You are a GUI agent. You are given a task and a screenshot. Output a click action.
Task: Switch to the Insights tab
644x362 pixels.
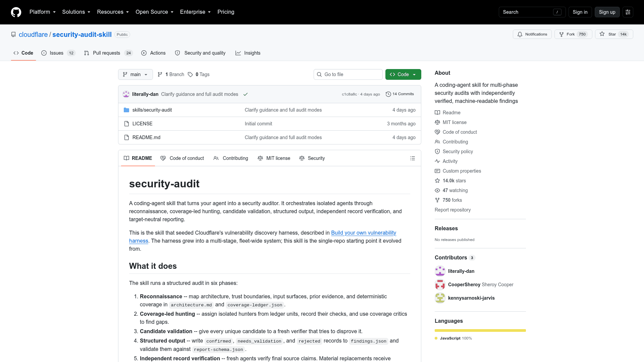point(248,53)
